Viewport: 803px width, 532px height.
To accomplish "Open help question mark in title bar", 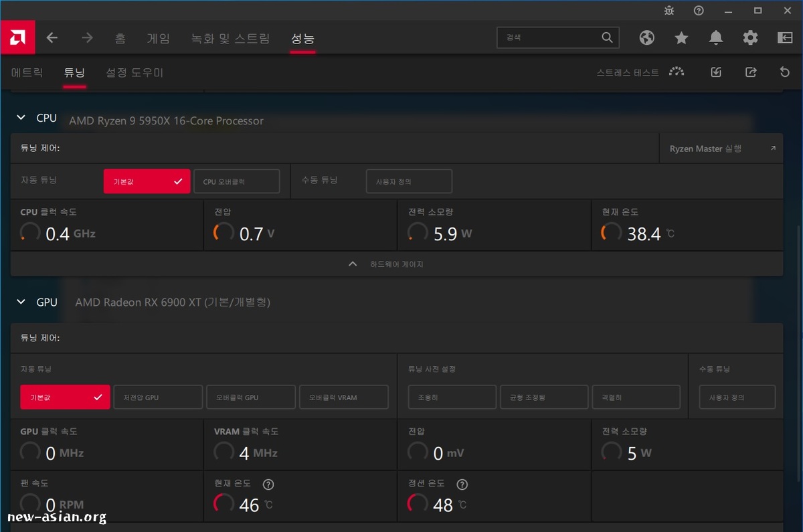I will point(699,10).
